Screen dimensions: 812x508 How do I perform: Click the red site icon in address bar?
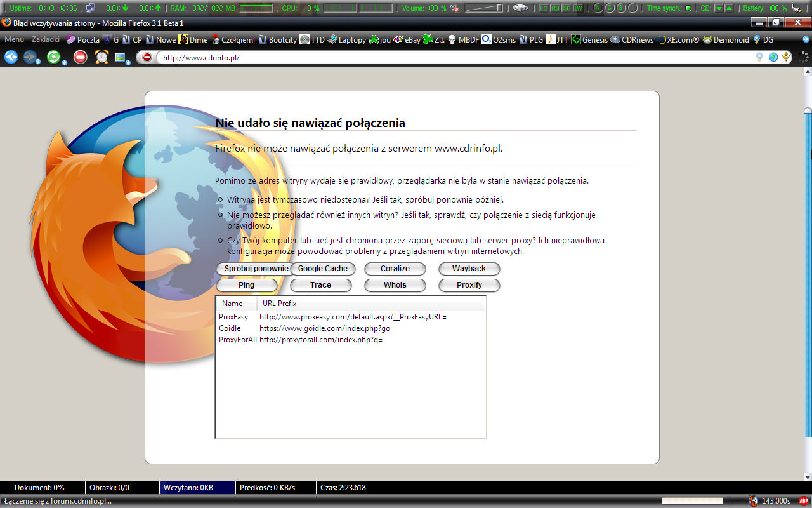coord(147,57)
